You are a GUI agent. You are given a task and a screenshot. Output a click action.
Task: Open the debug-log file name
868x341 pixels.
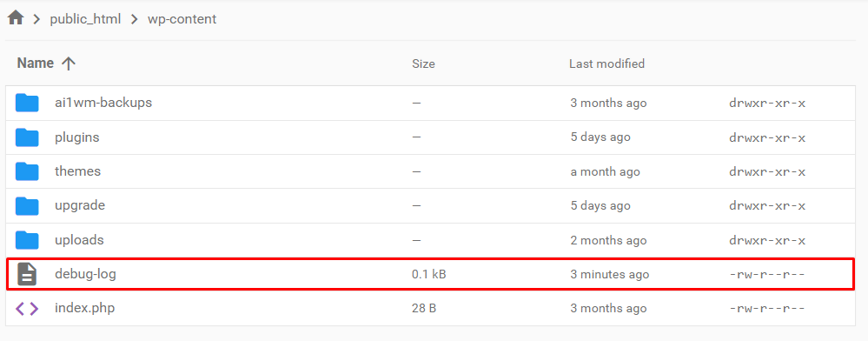coord(85,274)
